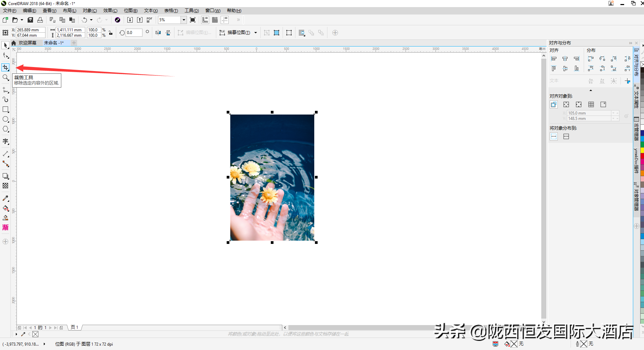Viewport: 644px width, 350px height.
Task: Set align target to active objects
Action: point(554,104)
